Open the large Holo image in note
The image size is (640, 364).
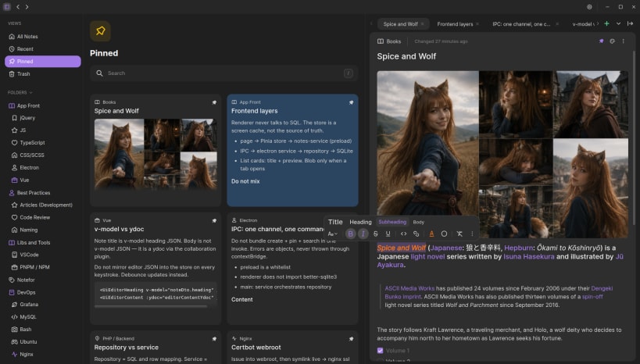click(x=427, y=143)
